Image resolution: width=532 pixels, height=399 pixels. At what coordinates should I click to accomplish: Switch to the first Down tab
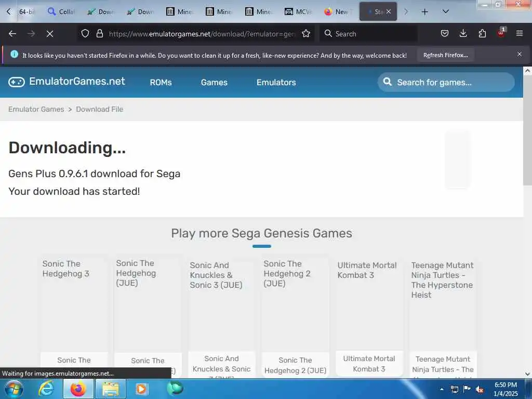coord(100,12)
